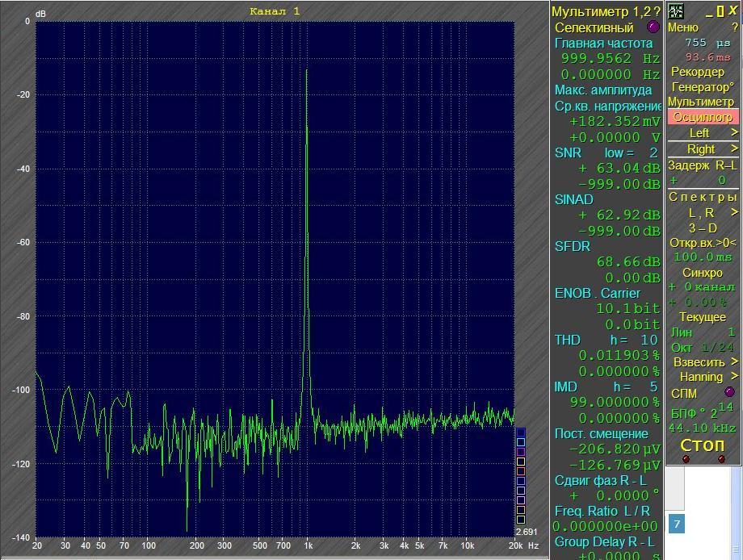This screenshot has width=743, height=560.
Task: Click the 63.04 dB SNR value
Action: tap(619, 169)
